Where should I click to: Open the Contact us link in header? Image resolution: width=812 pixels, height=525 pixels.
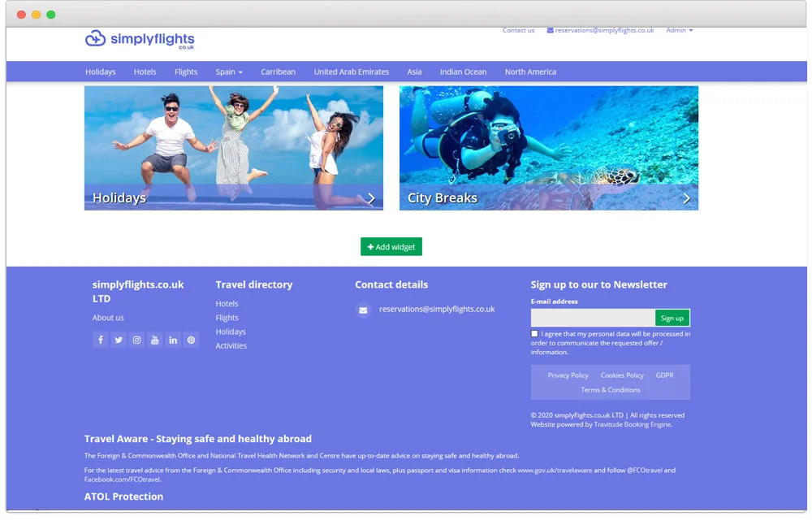click(x=518, y=30)
